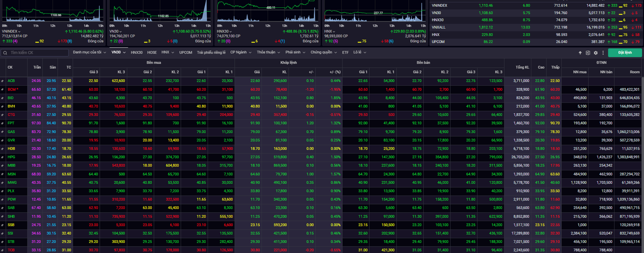
Task: Switch to the ETF tab
Action: point(345,53)
